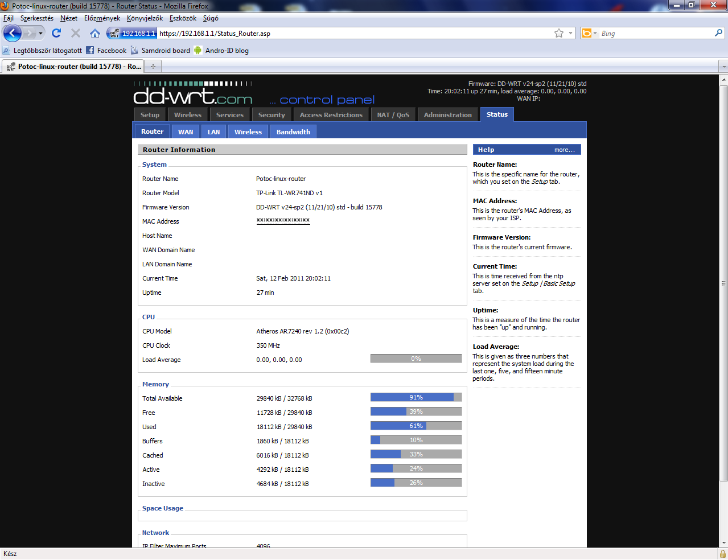728x560 pixels.
Task: Open the history dropdown next to forward arrow
Action: pyautogui.click(x=40, y=33)
